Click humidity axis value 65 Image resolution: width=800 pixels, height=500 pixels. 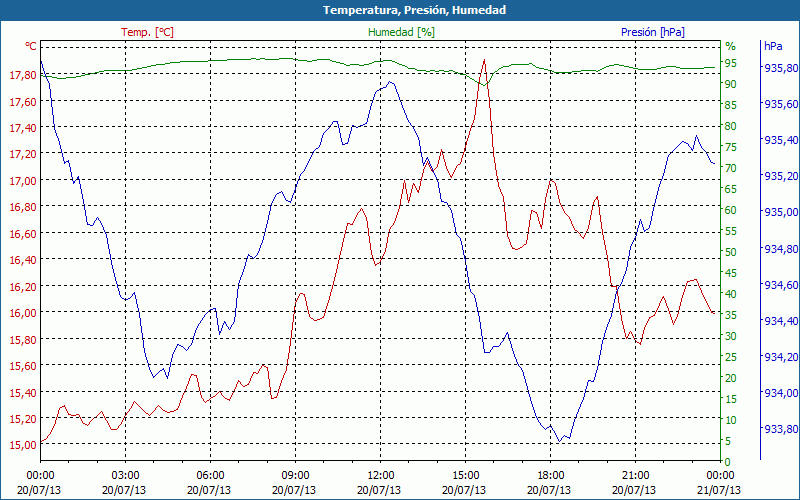(731, 189)
